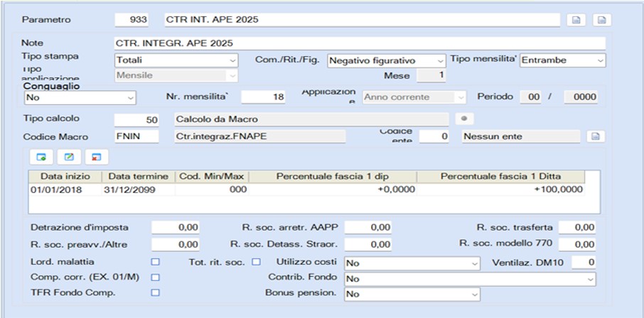Click the R. soc. arretr. AAPP amount field
Viewport: 644px width, 318px height.
367,227
